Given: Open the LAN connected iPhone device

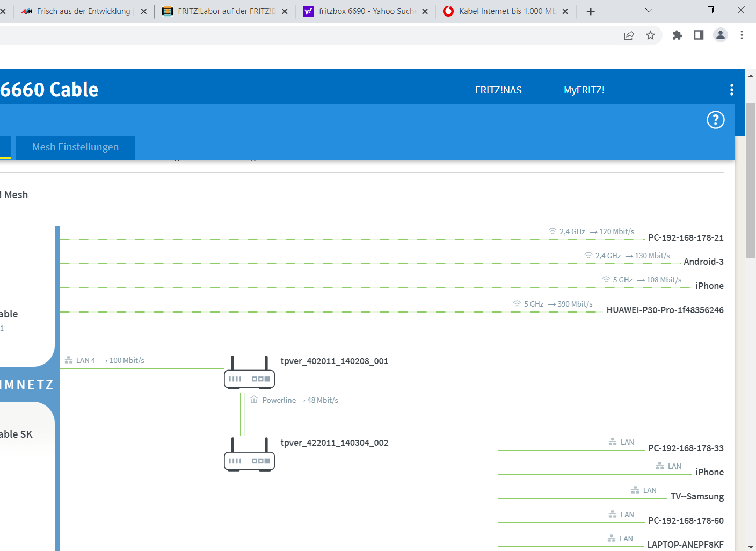Looking at the screenshot, I should pos(709,472).
